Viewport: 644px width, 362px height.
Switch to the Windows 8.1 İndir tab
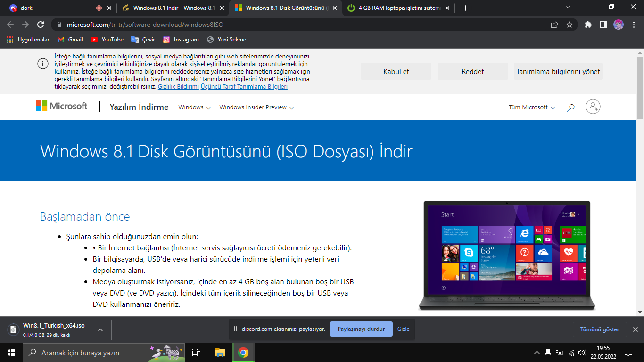coord(173,8)
